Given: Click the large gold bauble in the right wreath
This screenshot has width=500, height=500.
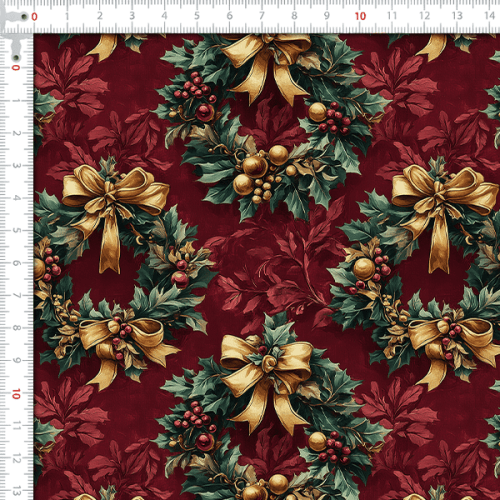Looking at the screenshot, I should click(x=364, y=269).
